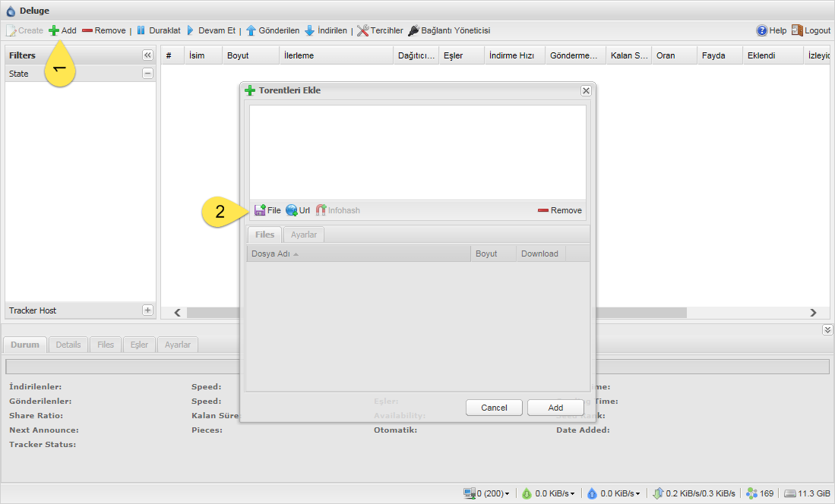Sort torrents by the İlerleme column
Image resolution: width=835 pixels, height=504 pixels.
[x=337, y=55]
